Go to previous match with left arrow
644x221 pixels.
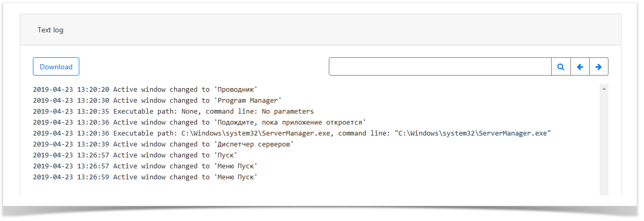coord(580,67)
